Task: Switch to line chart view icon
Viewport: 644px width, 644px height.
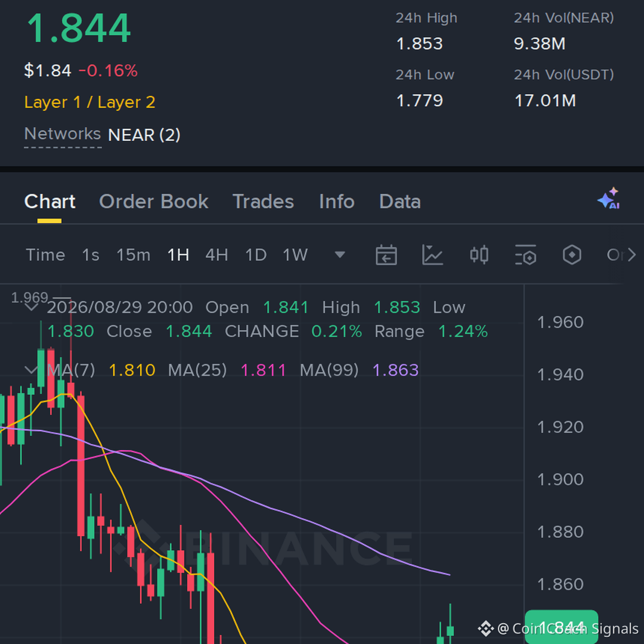Action: click(x=432, y=255)
